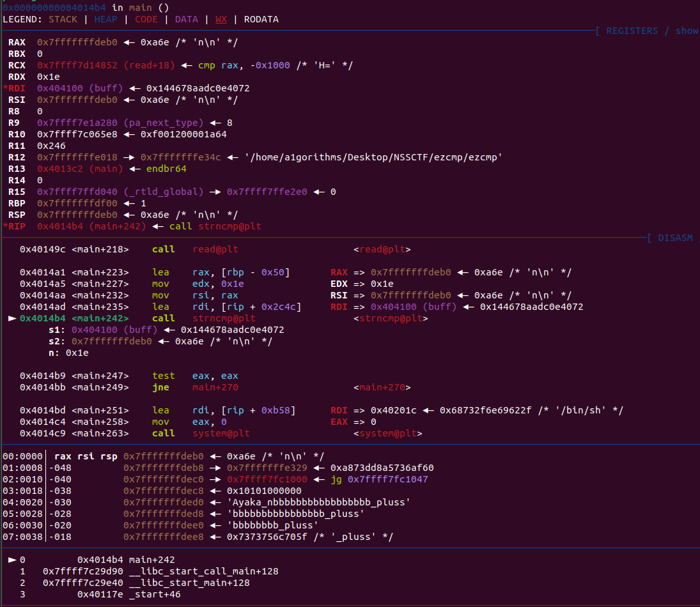Click the asterisk marker beside RIP register
This screenshot has width=700, height=607.
tap(5, 226)
